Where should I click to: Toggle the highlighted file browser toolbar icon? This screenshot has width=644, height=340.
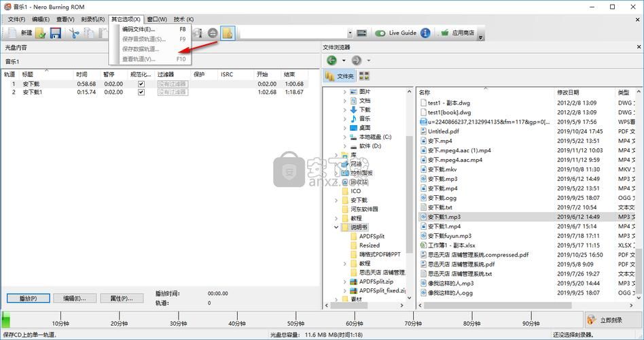pyautogui.click(x=228, y=33)
